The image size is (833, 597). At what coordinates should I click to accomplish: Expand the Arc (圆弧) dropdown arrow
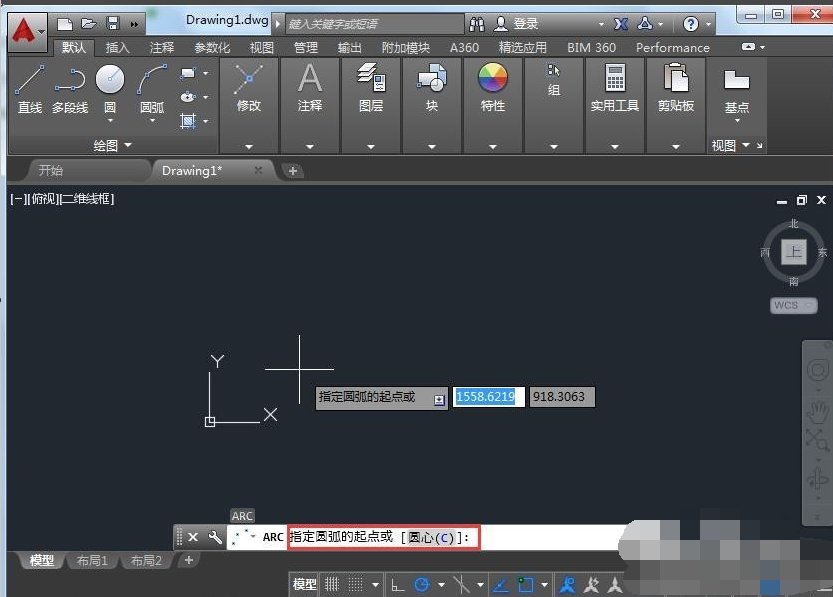(x=152, y=121)
